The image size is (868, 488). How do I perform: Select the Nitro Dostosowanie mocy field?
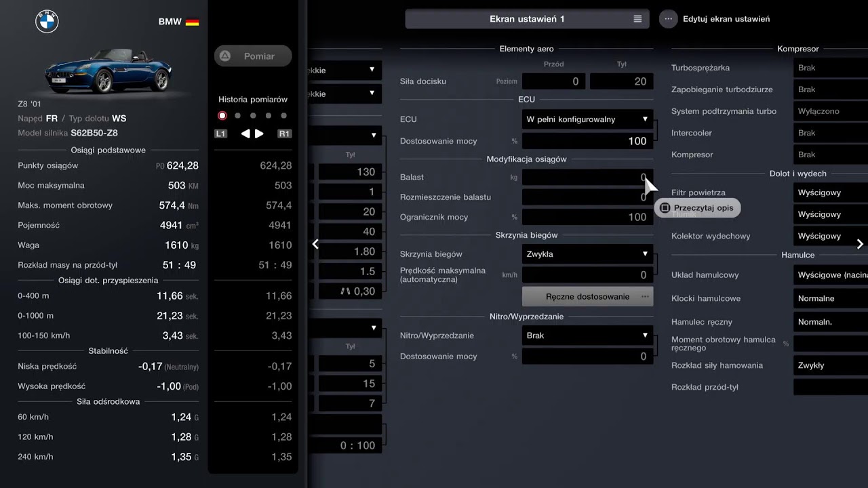(x=587, y=357)
